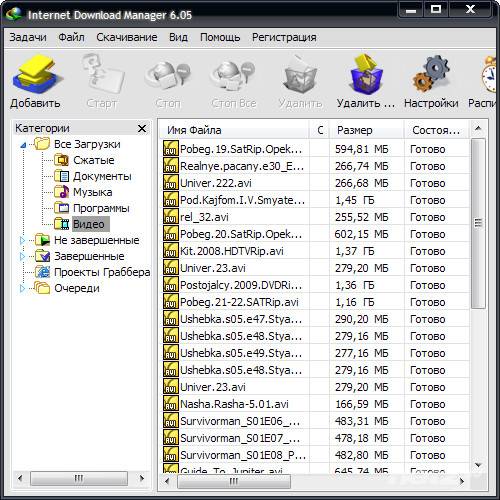The width and height of the screenshot is (500, 500).
Task: Click AVI icon beside Nasha.Rasha-5.01.avi
Action: (170, 403)
